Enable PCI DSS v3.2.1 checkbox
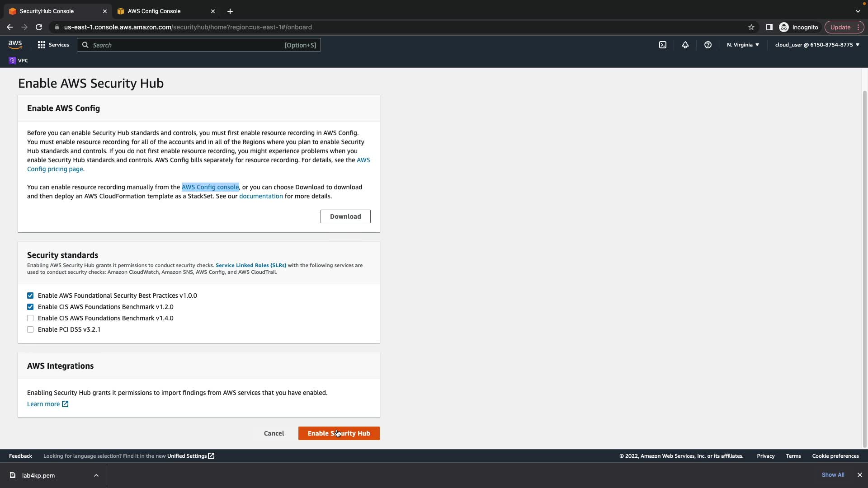Viewport: 868px width, 488px height. click(x=30, y=329)
